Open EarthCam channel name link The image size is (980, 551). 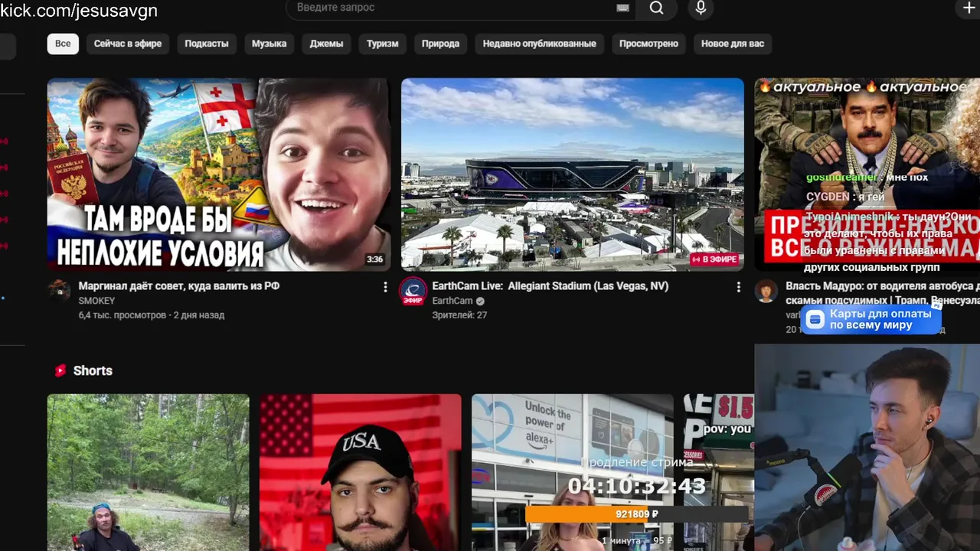pos(452,301)
